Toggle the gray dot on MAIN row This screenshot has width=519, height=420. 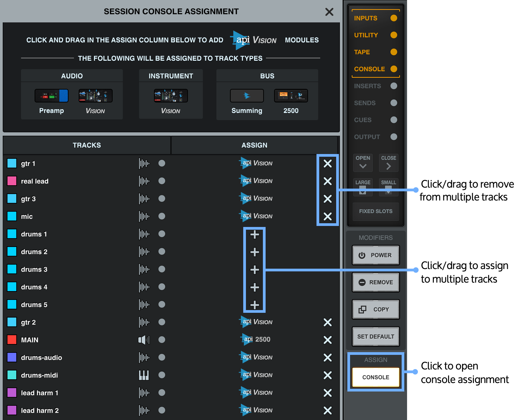[x=162, y=340]
